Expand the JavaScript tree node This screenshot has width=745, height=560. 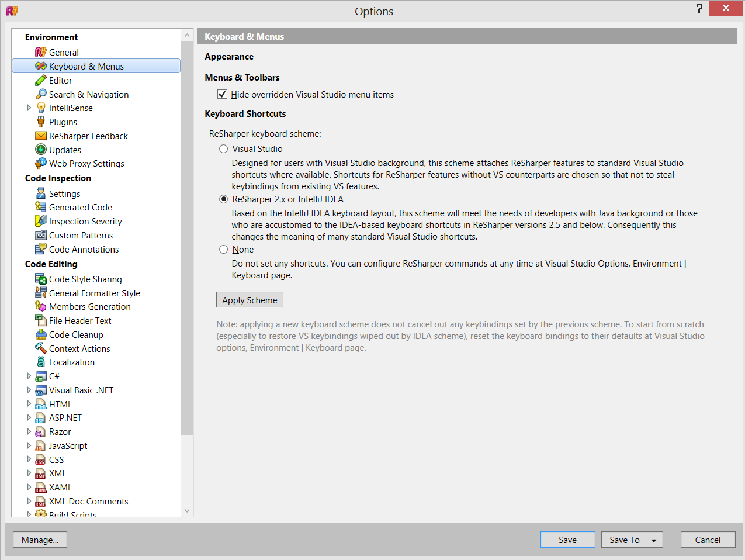pyautogui.click(x=29, y=445)
